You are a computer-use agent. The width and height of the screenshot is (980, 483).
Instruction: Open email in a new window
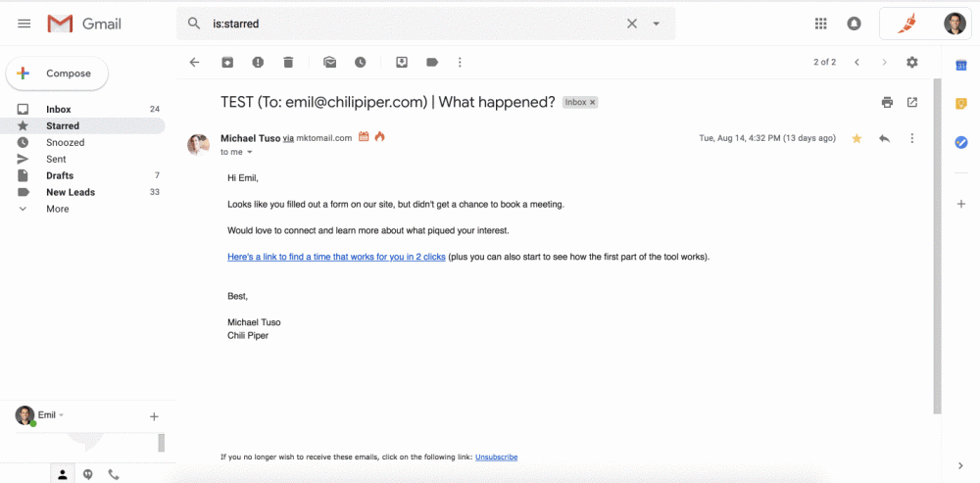(912, 103)
